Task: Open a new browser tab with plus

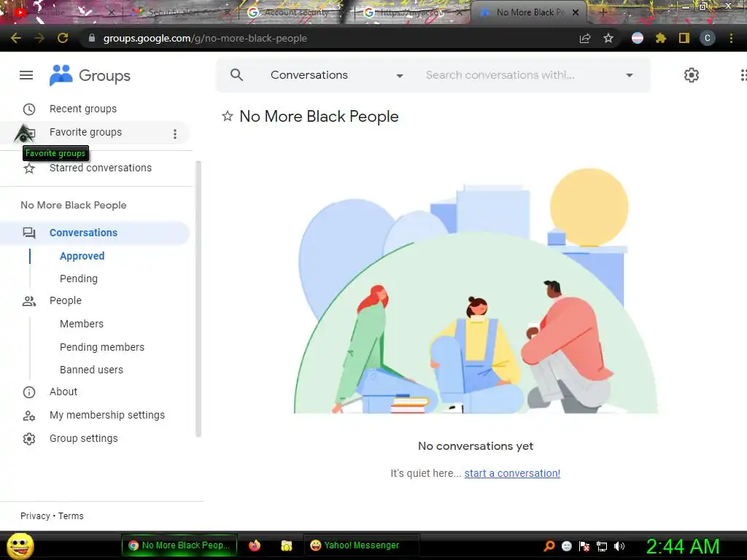Action: pos(603,13)
